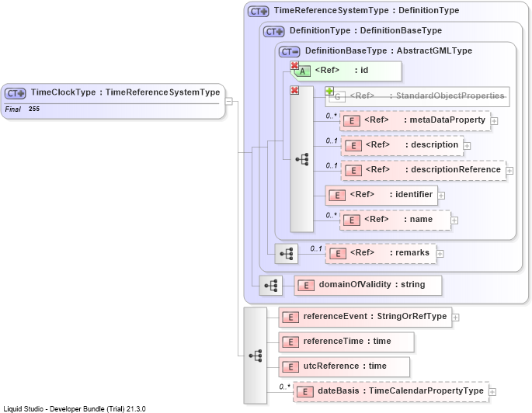The width and height of the screenshot is (532, 413).
Task: Click sequence icon beside TimeClockType elements
Action: 256,356
